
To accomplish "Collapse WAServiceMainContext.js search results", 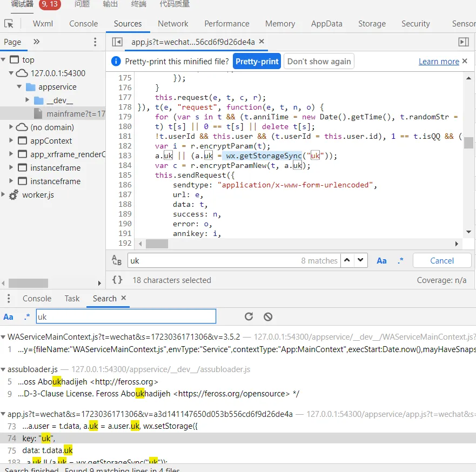I will click(x=3, y=337).
